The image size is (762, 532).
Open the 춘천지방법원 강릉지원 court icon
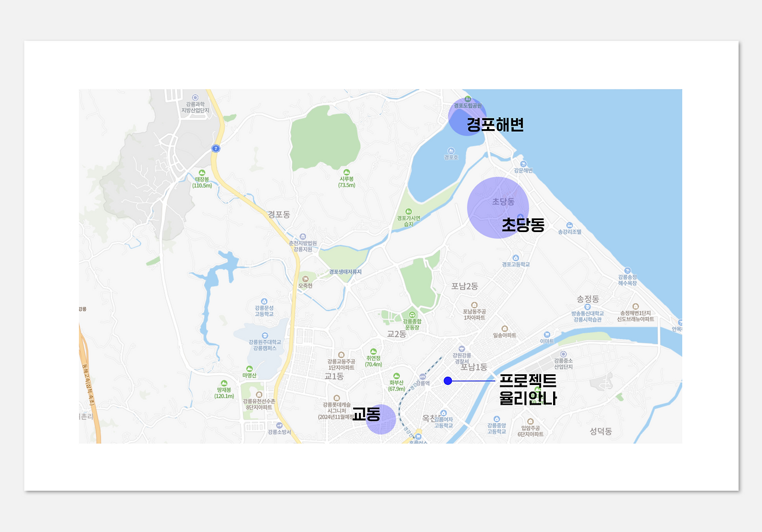pos(303,236)
